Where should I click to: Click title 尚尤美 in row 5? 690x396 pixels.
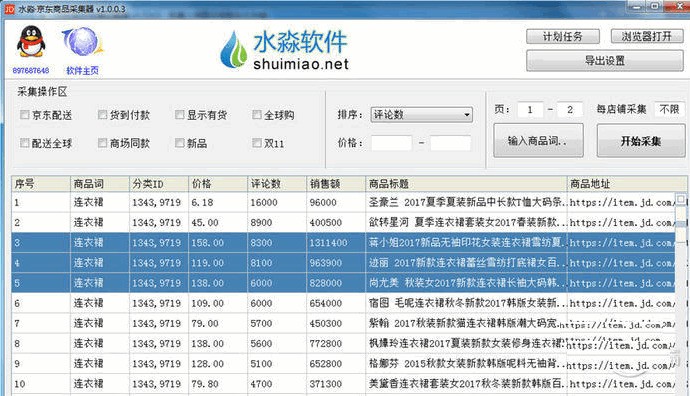[466, 283]
